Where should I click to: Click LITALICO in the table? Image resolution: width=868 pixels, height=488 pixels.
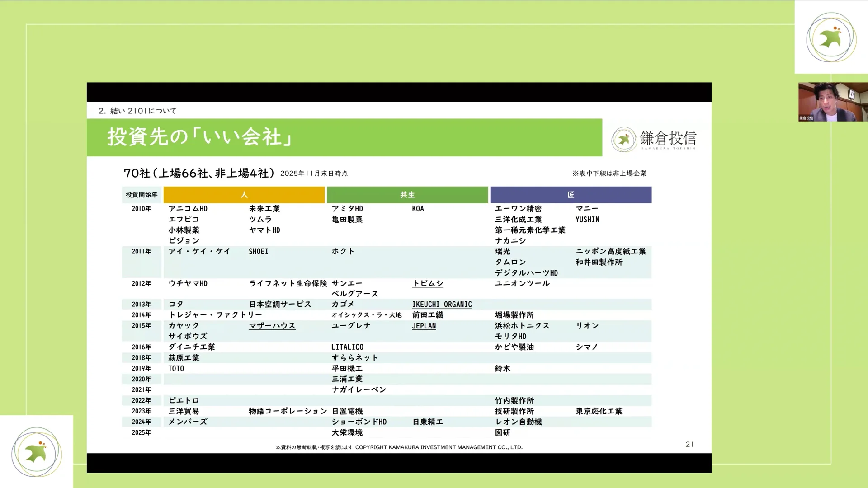tap(347, 347)
